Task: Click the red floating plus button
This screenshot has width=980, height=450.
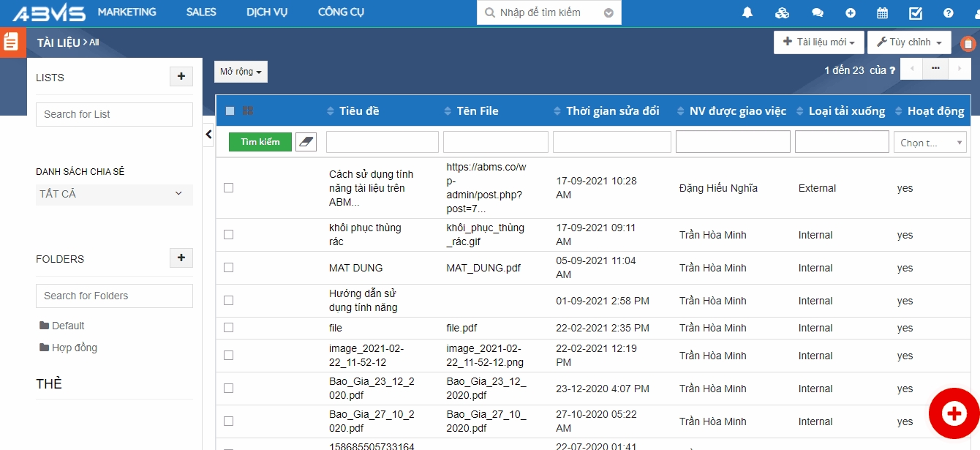Action: tap(954, 413)
